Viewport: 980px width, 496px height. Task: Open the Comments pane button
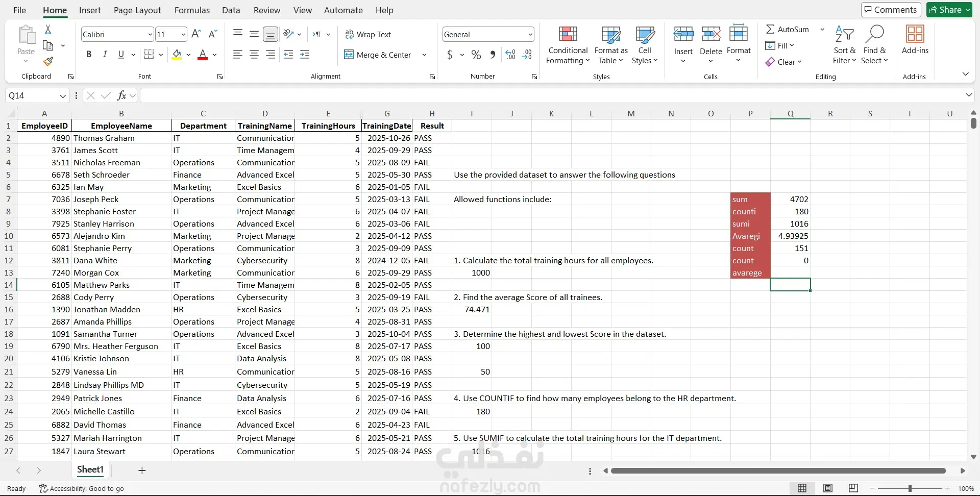(891, 10)
